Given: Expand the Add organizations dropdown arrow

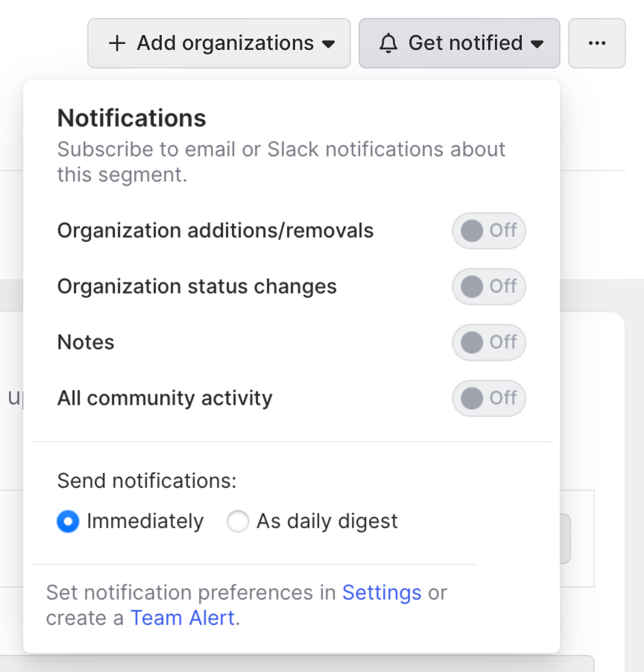Looking at the screenshot, I should pyautogui.click(x=328, y=44).
